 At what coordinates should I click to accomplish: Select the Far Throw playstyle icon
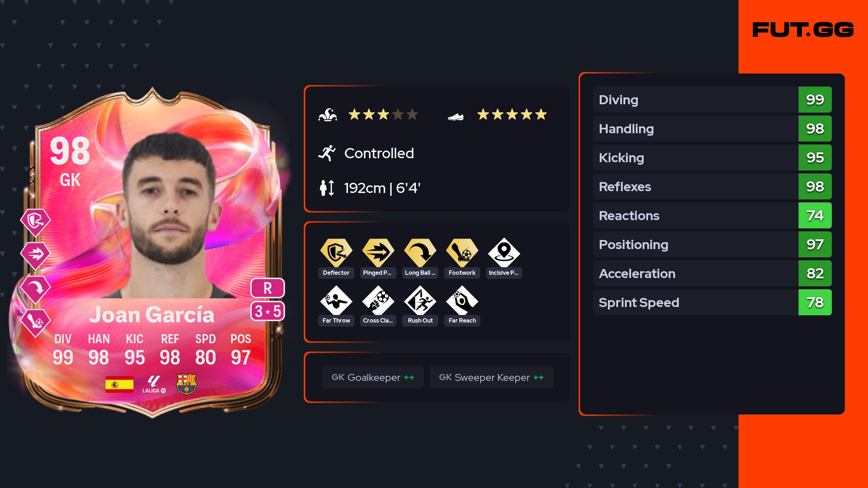(x=336, y=300)
